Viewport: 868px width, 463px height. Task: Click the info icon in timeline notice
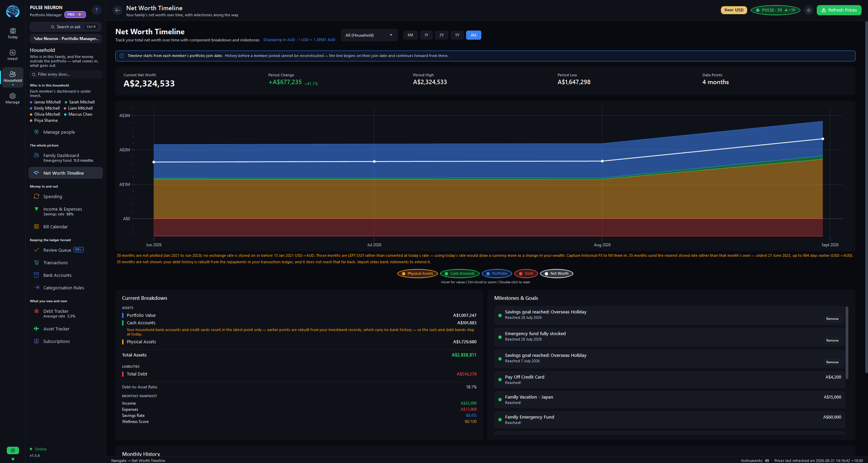(x=122, y=56)
